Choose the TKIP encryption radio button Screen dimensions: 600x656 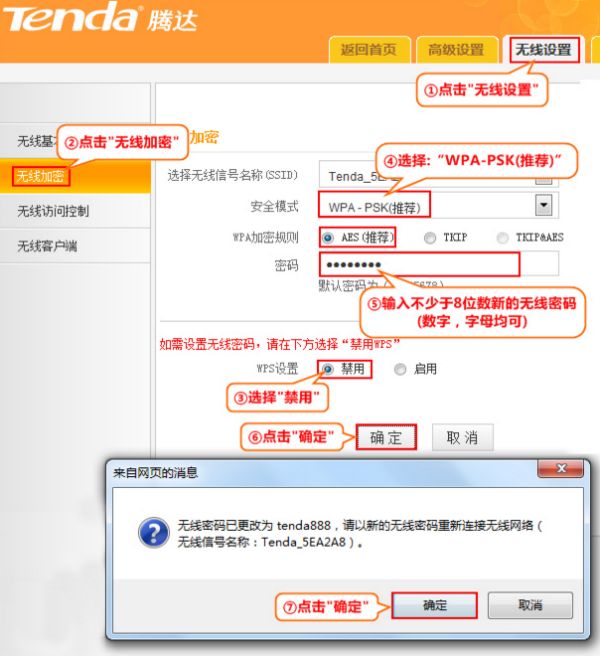tap(430, 238)
